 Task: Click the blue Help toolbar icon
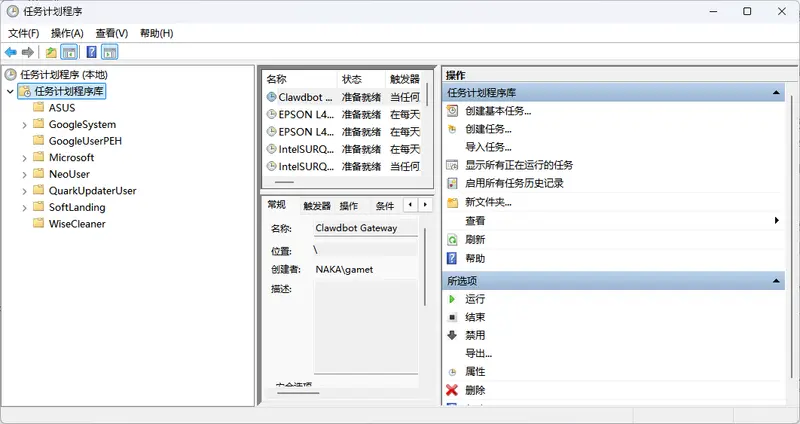pyautogui.click(x=91, y=52)
